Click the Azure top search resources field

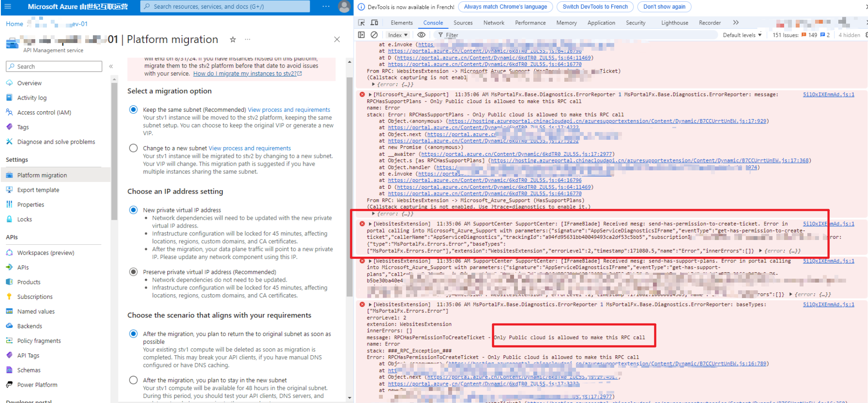[225, 6]
